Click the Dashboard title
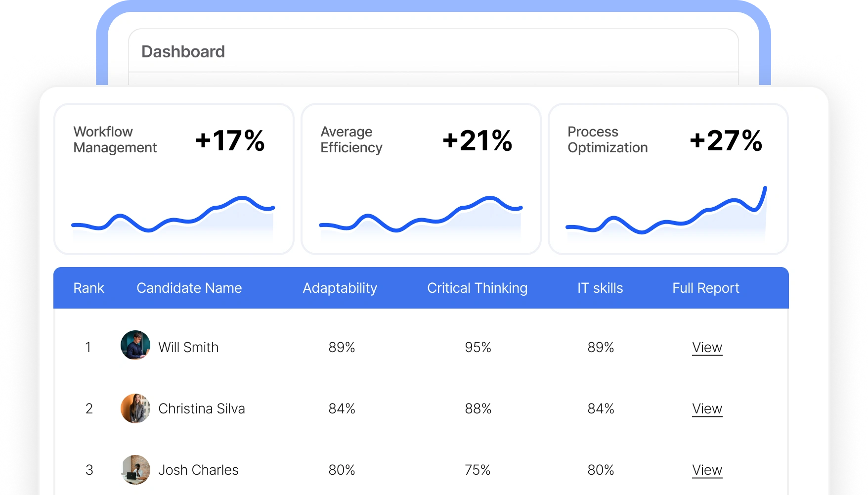The image size is (868, 495). pos(183,51)
